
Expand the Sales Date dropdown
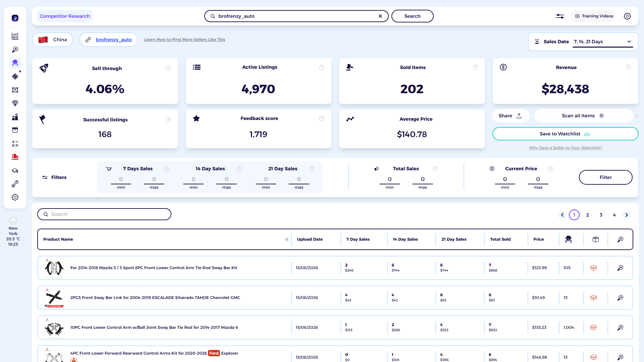coord(603,42)
